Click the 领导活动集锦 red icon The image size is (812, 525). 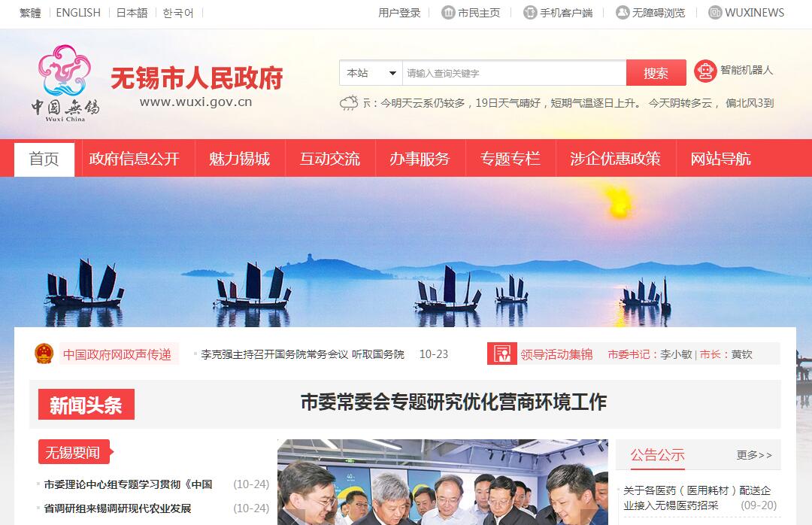coord(501,354)
